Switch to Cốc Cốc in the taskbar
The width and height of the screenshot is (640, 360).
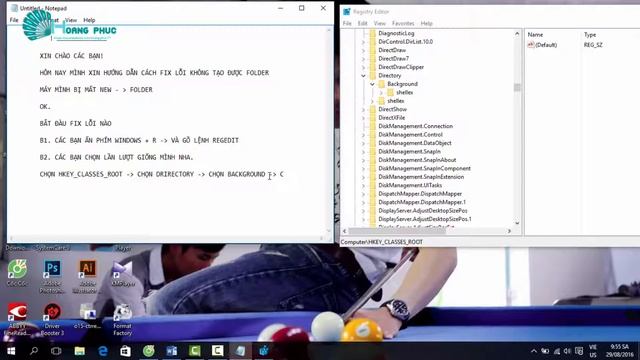pos(149,351)
